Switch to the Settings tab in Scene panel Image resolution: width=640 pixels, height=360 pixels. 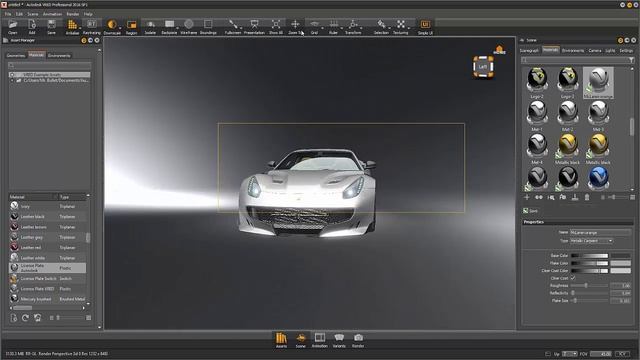(626, 51)
